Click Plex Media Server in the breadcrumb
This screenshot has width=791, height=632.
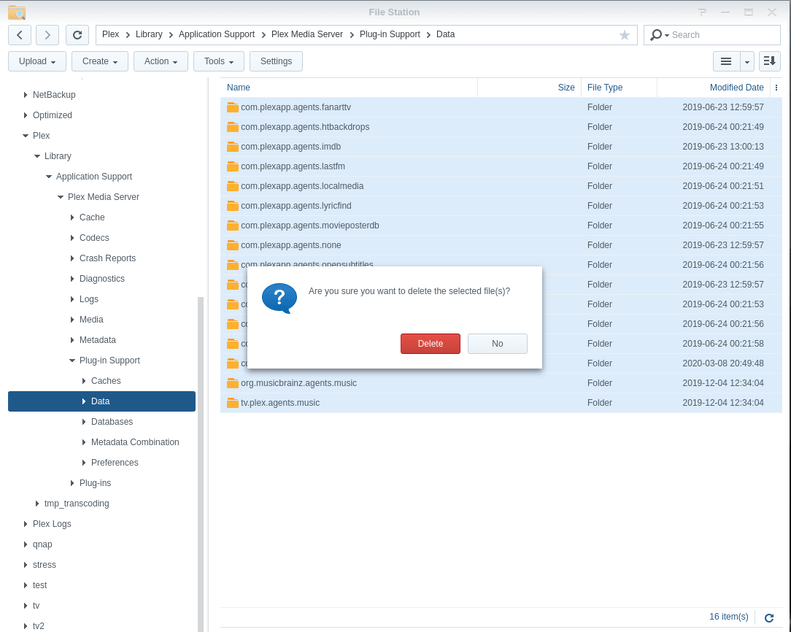307,34
